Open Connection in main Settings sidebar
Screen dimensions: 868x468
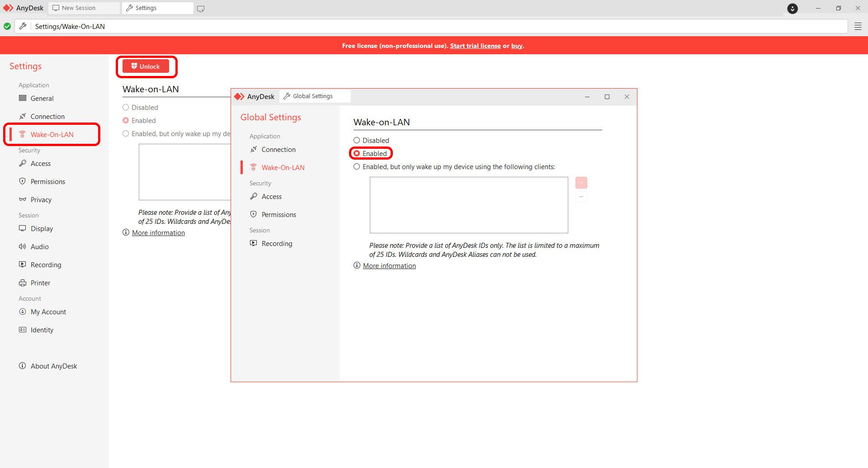47,116
